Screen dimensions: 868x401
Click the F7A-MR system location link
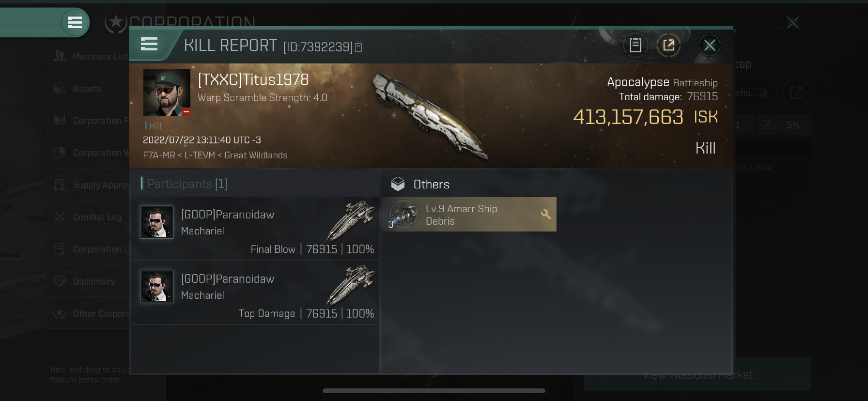pyautogui.click(x=159, y=155)
